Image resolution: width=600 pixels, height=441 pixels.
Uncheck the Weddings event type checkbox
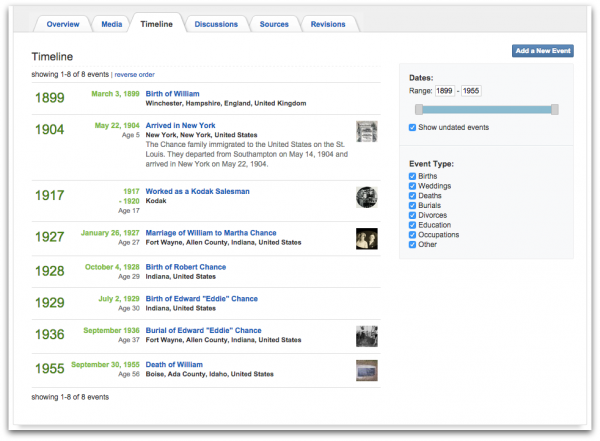(x=412, y=186)
